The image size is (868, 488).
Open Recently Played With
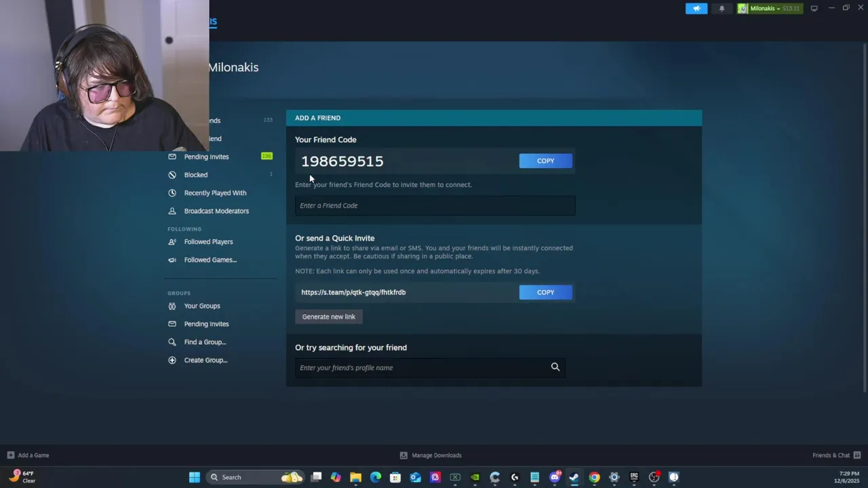point(215,193)
